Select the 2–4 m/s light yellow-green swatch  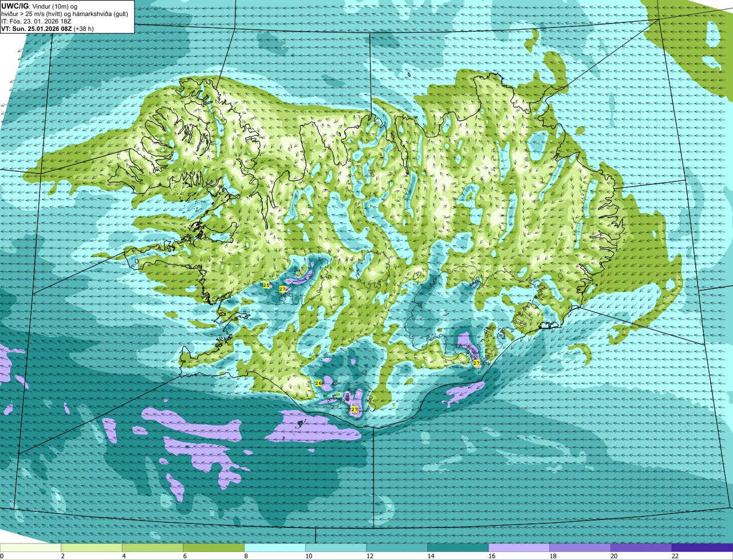[x=92, y=548]
